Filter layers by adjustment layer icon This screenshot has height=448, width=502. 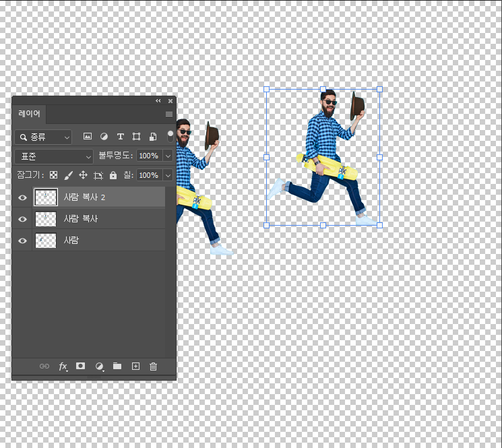104,136
